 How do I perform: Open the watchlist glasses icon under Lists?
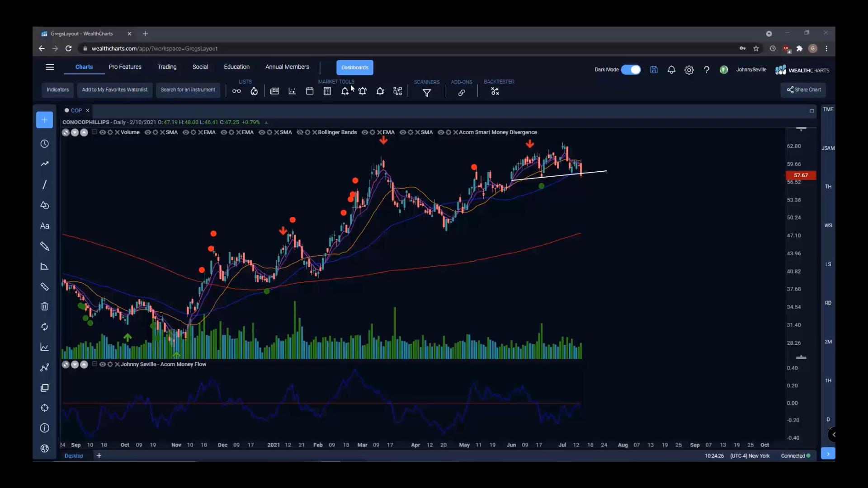tap(236, 91)
